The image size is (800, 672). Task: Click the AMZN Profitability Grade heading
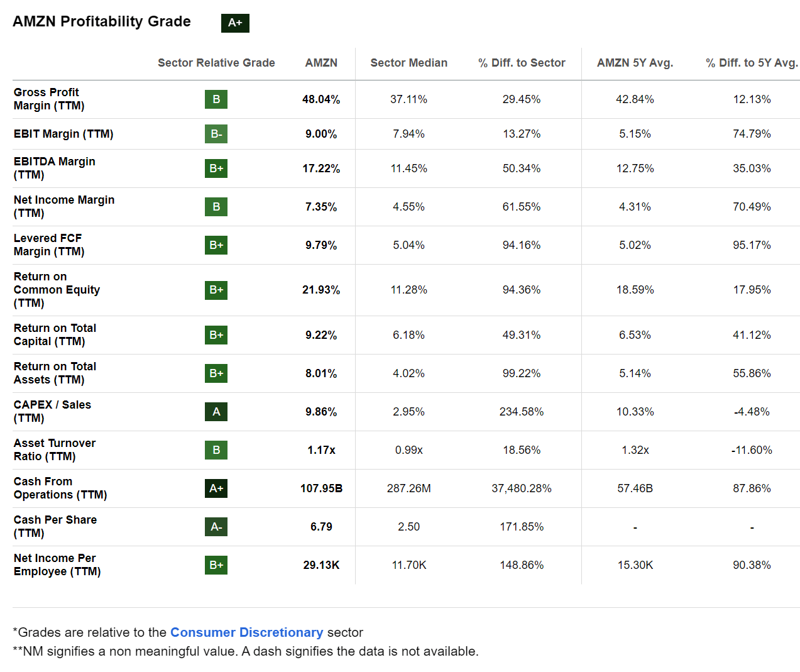point(102,21)
